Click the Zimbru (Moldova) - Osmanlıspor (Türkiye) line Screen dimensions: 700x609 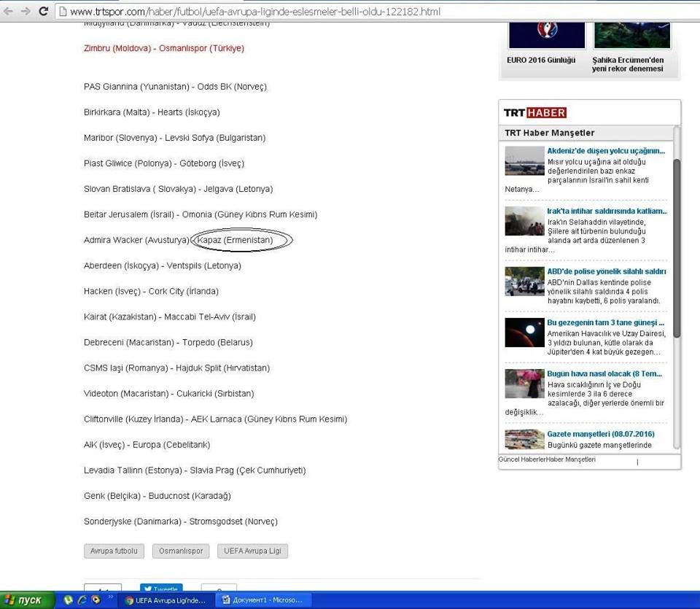pos(164,48)
